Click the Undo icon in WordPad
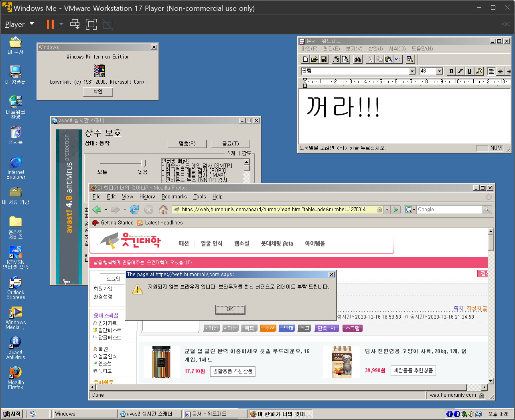Image resolution: width=515 pixels, height=420 pixels. (x=398, y=59)
